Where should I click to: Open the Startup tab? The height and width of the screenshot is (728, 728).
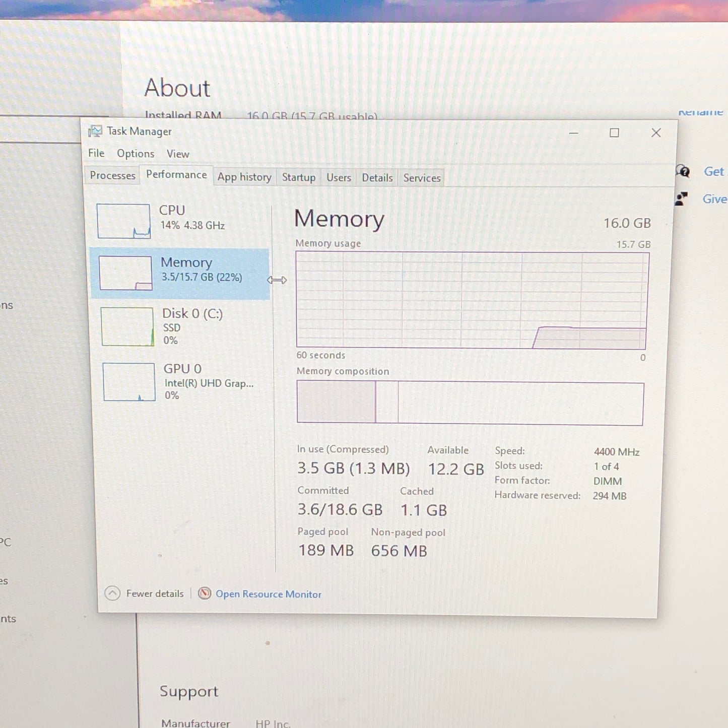(x=299, y=177)
